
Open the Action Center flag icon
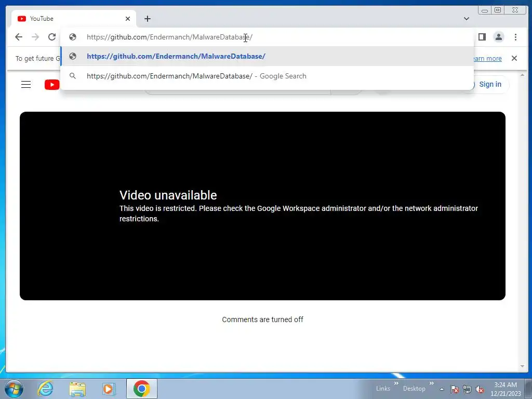pos(455,389)
